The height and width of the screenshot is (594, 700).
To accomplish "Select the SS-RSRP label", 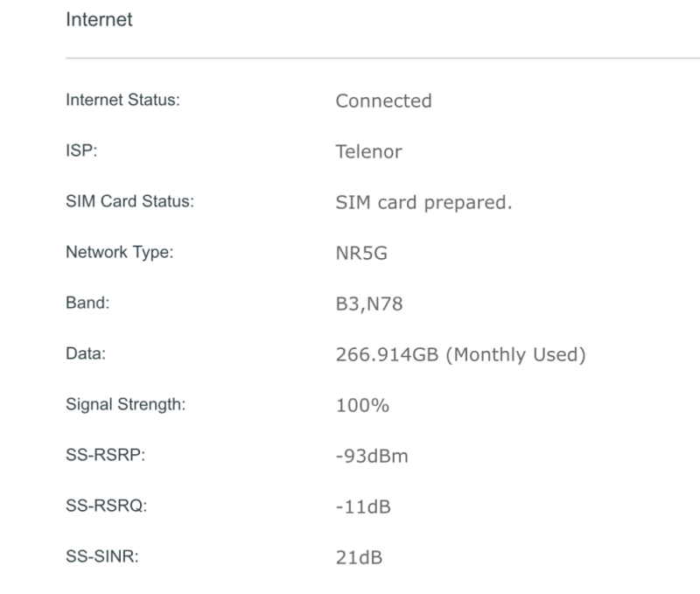I will (x=105, y=455).
